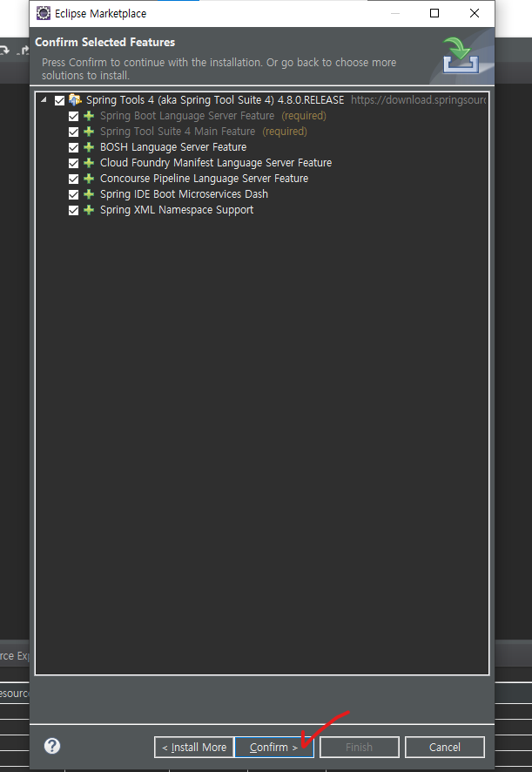Click plus icon beside BOSH Language Server Feature
Image resolution: width=532 pixels, height=772 pixels.
pos(89,147)
